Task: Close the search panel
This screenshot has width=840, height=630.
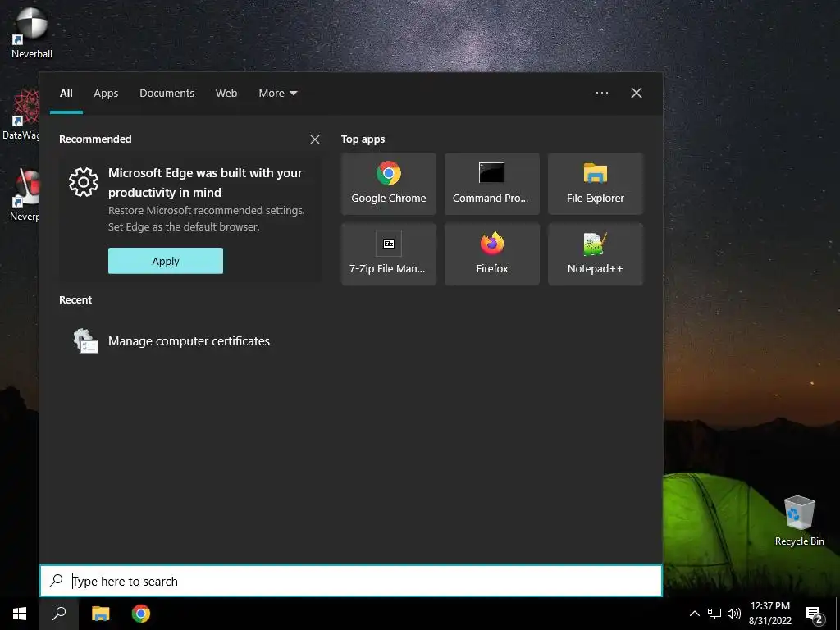Action: [x=636, y=93]
